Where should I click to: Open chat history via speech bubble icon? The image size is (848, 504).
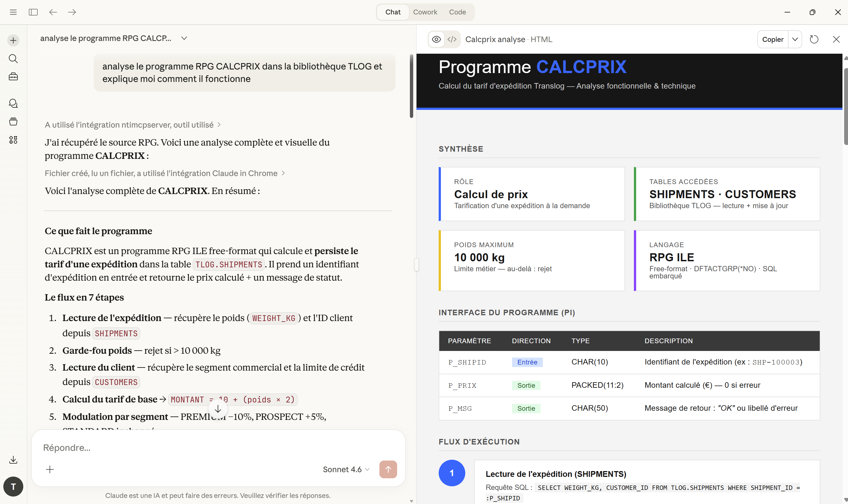13,103
